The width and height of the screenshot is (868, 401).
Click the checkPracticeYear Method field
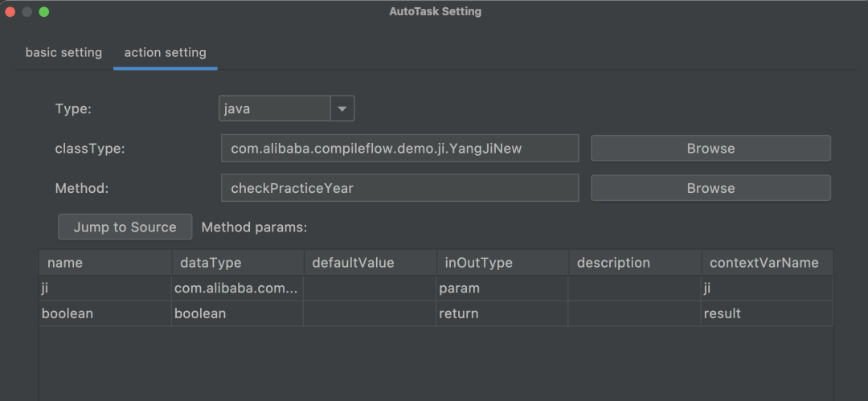[399, 188]
